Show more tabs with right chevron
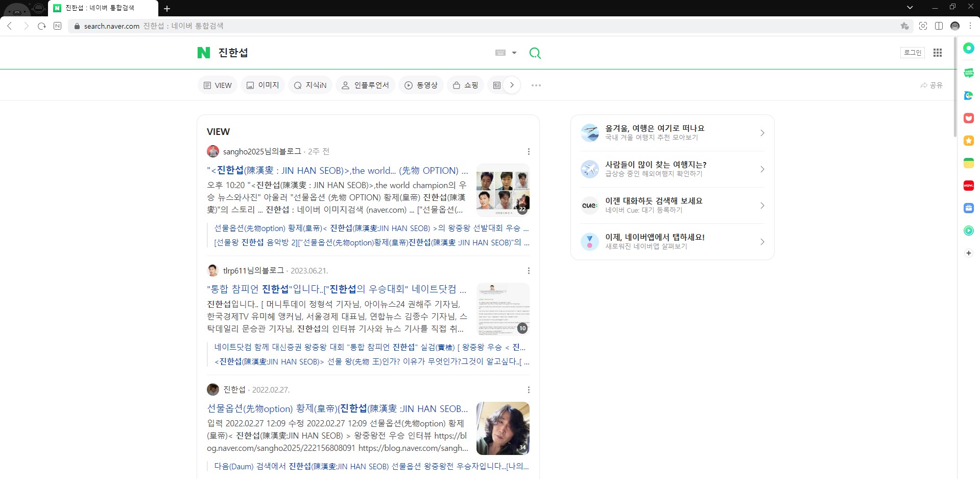Viewport: 980px width, 479px height. [512, 85]
